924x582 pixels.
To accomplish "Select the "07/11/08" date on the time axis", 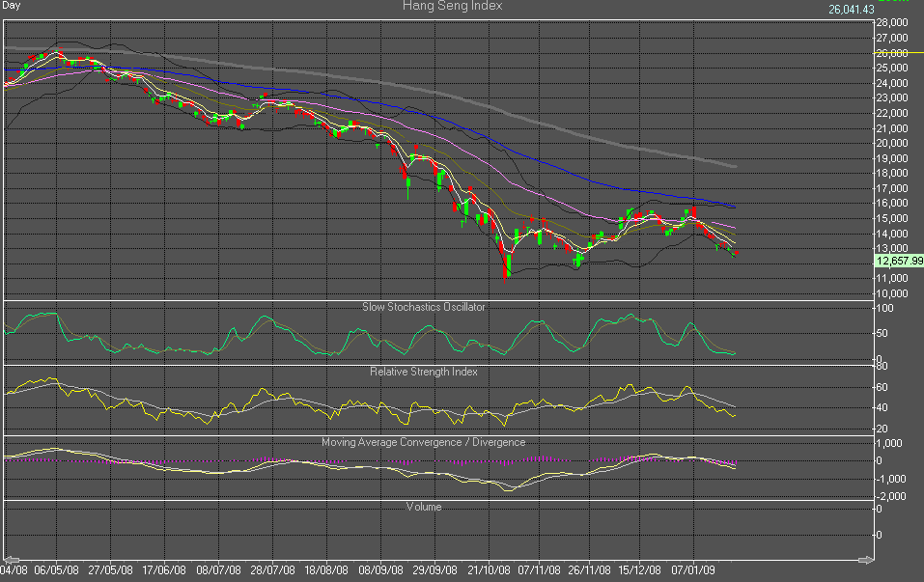I will pyautogui.click(x=539, y=570).
